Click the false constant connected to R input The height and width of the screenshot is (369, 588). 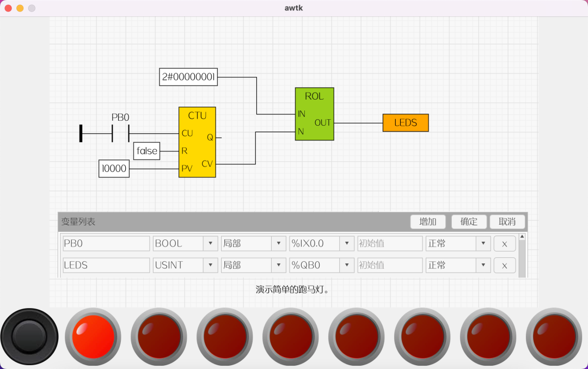(x=146, y=151)
